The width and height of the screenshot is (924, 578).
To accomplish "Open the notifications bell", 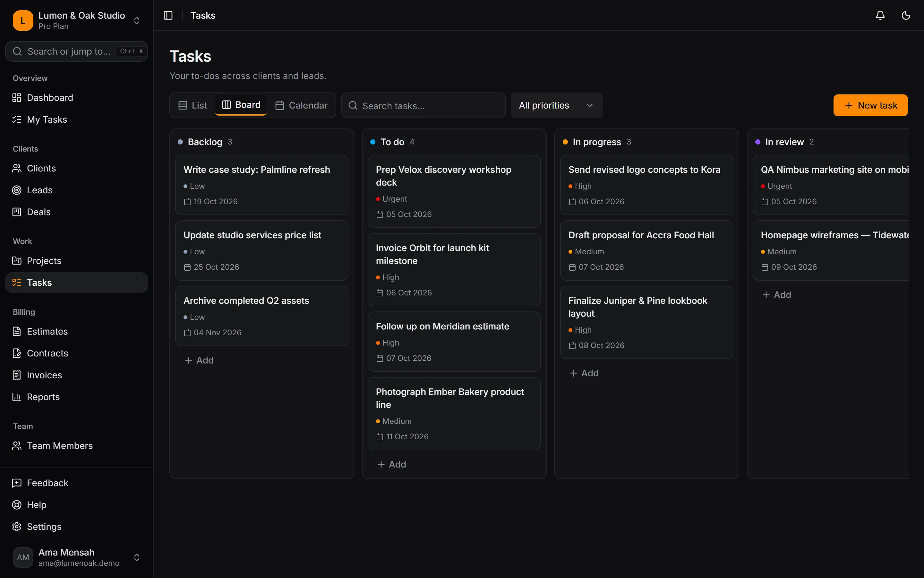I will 880,15.
